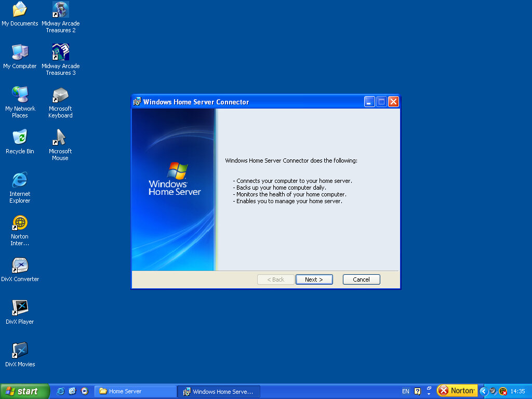Click the Norton button in the taskbar

[x=457, y=391]
